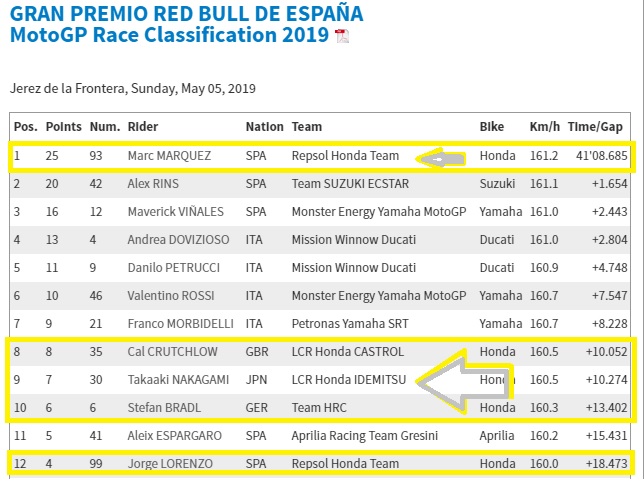Select the Pos. column header

(x=26, y=127)
